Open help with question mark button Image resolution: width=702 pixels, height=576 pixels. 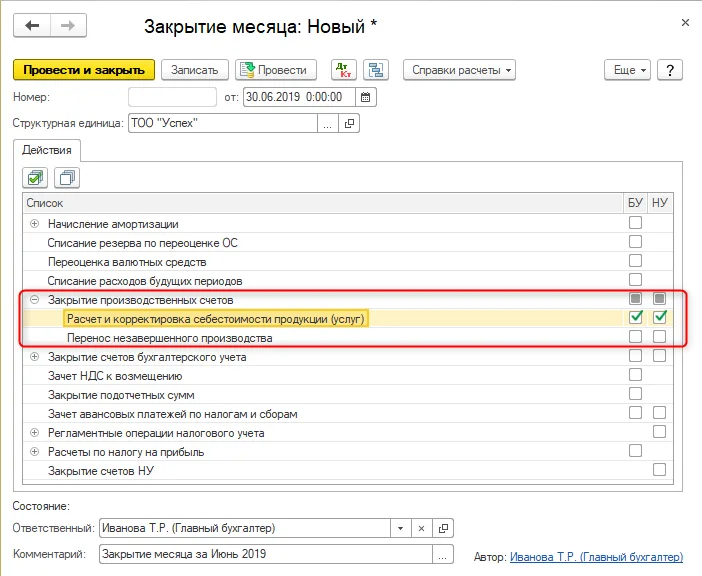pos(670,70)
